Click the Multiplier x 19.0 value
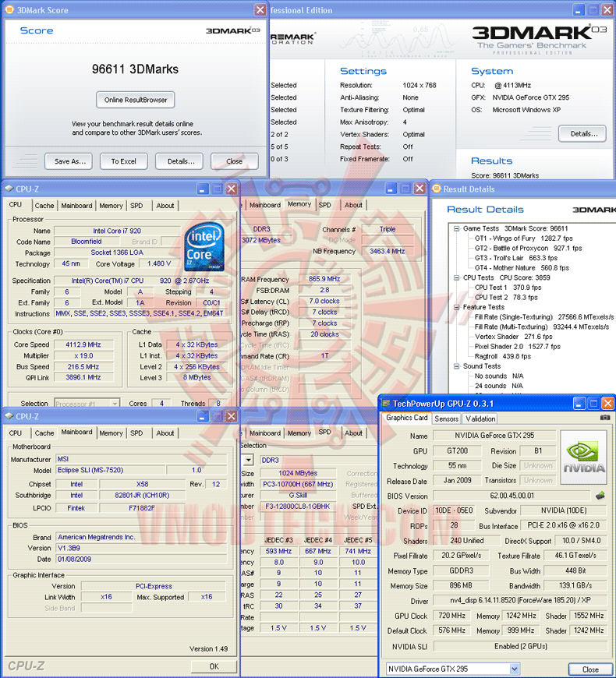The height and width of the screenshot is (678, 616). [x=83, y=356]
